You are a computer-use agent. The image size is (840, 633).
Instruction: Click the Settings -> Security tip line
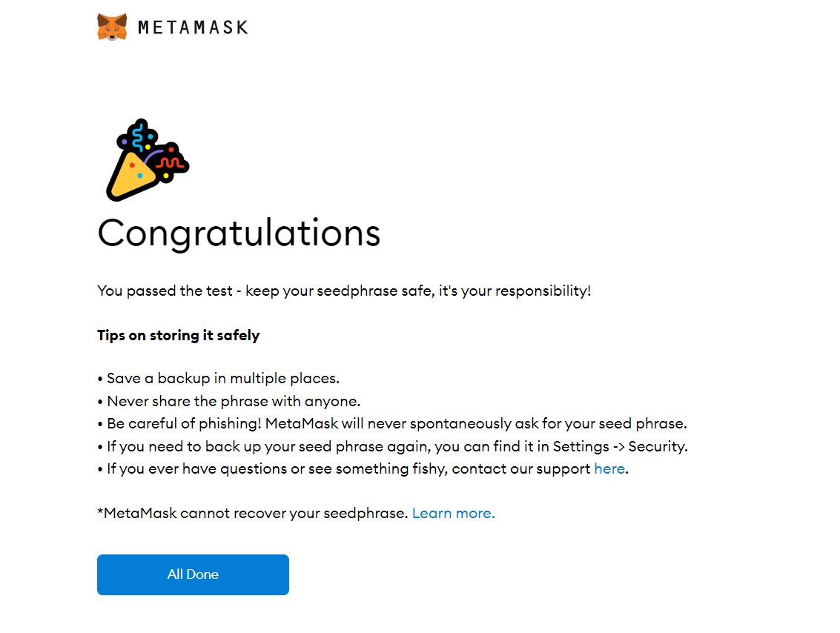[391, 446]
